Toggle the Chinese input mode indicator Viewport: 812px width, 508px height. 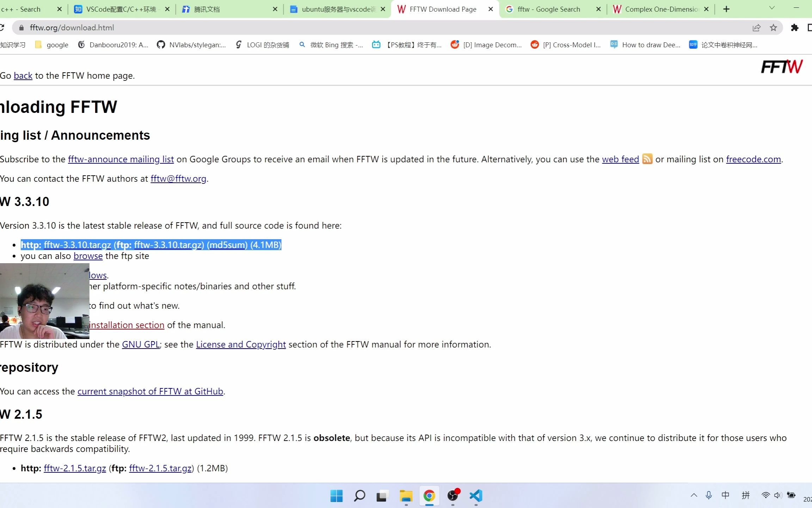coord(725,495)
